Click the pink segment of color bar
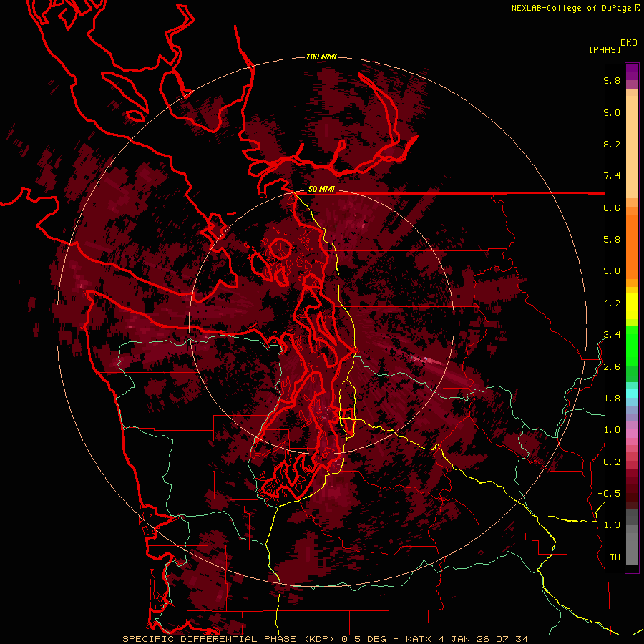The width and height of the screenshot is (644, 644). click(632, 434)
